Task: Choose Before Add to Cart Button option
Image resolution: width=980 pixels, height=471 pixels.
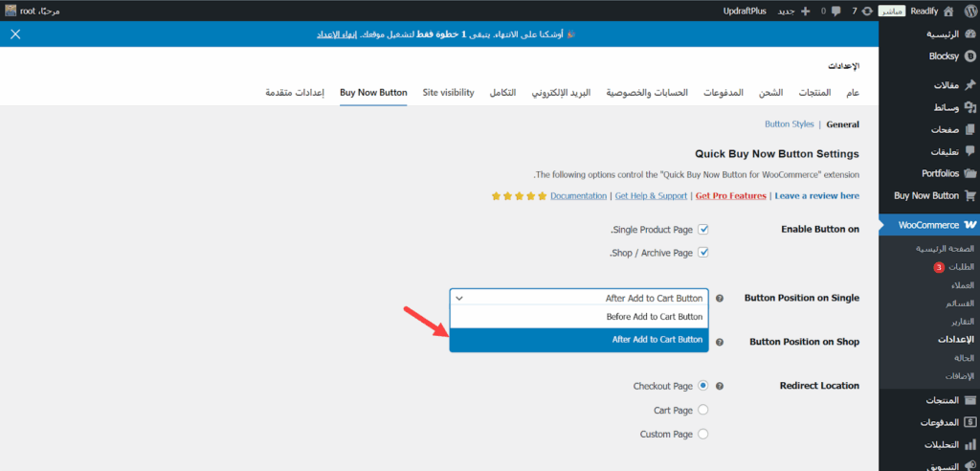Action: click(579, 317)
